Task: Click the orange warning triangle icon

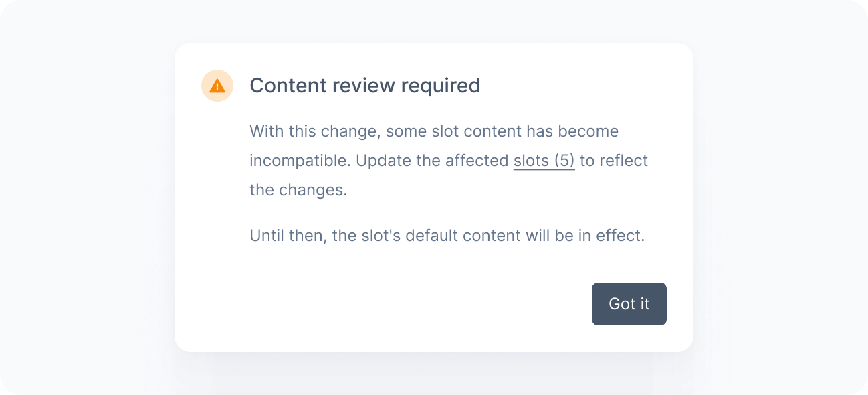Action: [x=217, y=86]
